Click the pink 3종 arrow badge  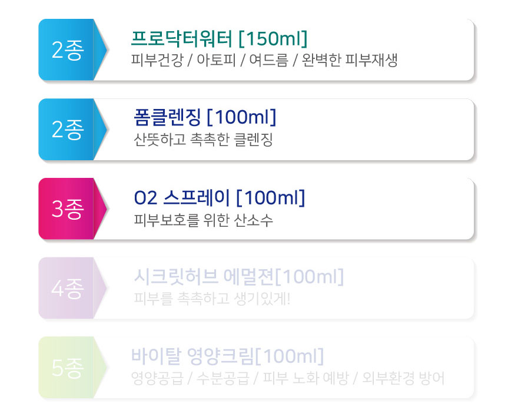tap(72, 209)
